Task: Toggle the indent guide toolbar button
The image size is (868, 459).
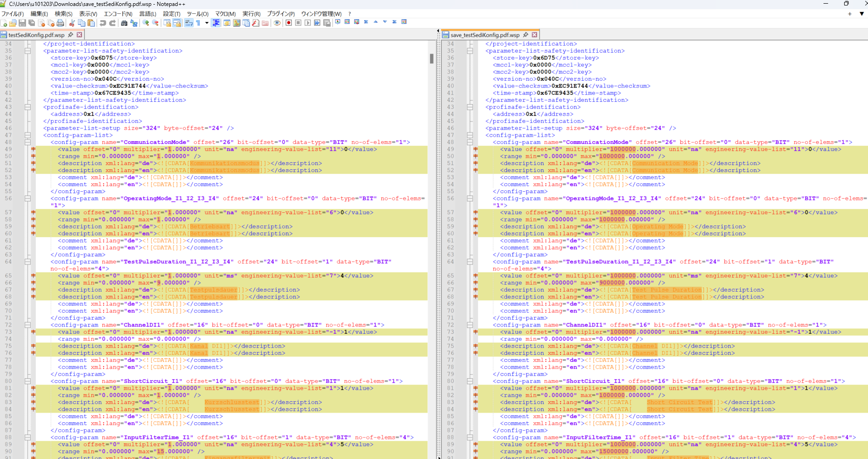Action: 216,23
